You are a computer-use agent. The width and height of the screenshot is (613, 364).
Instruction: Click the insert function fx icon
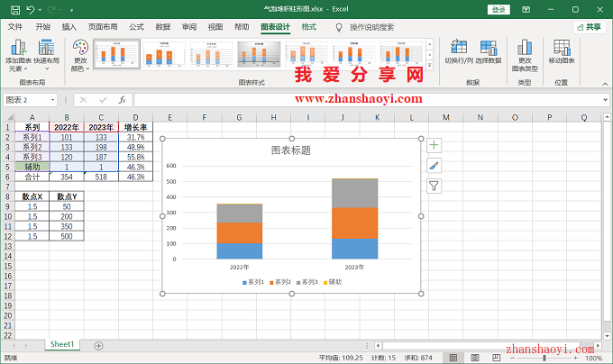(122, 100)
